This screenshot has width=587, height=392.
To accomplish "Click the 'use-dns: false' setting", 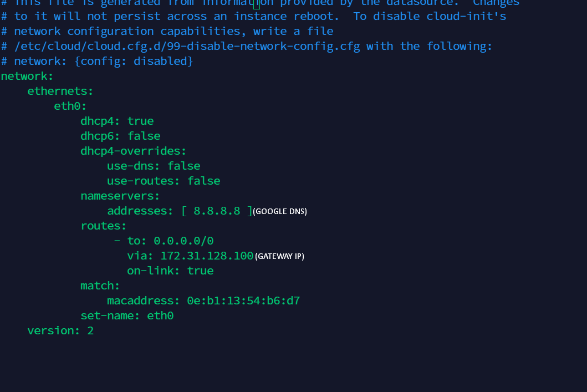I will 154,166.
